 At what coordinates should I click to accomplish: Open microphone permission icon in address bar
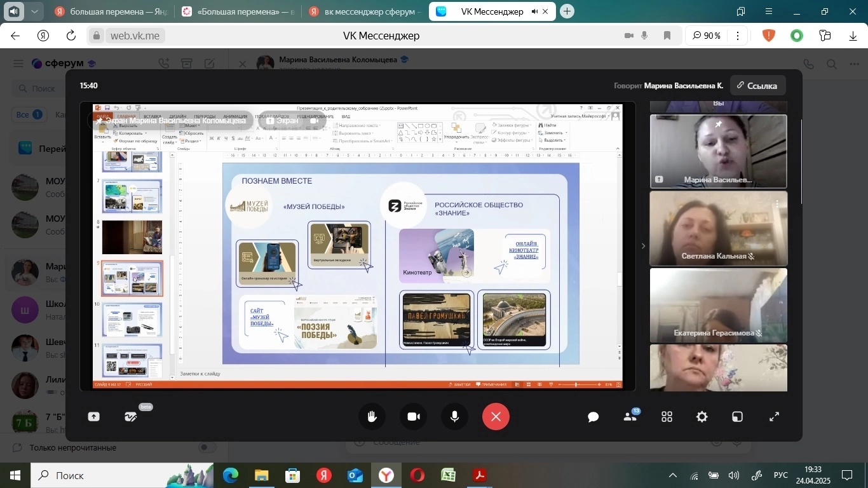pyautogui.click(x=645, y=36)
